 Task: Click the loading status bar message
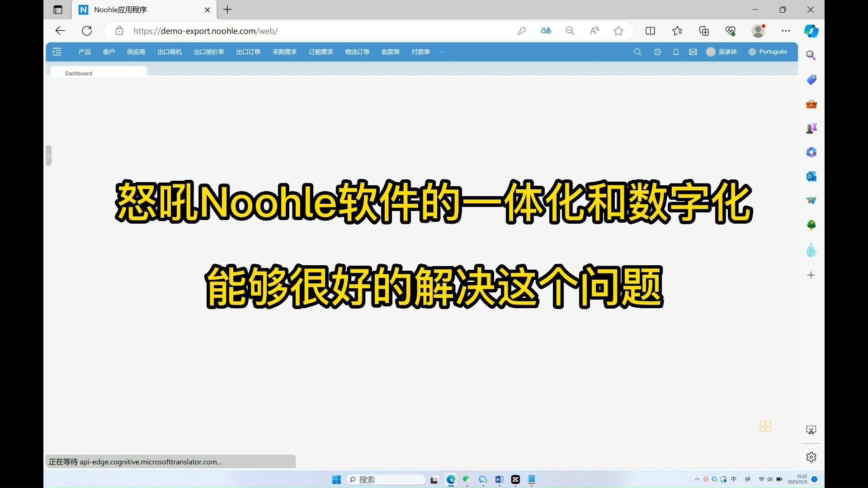point(136,461)
